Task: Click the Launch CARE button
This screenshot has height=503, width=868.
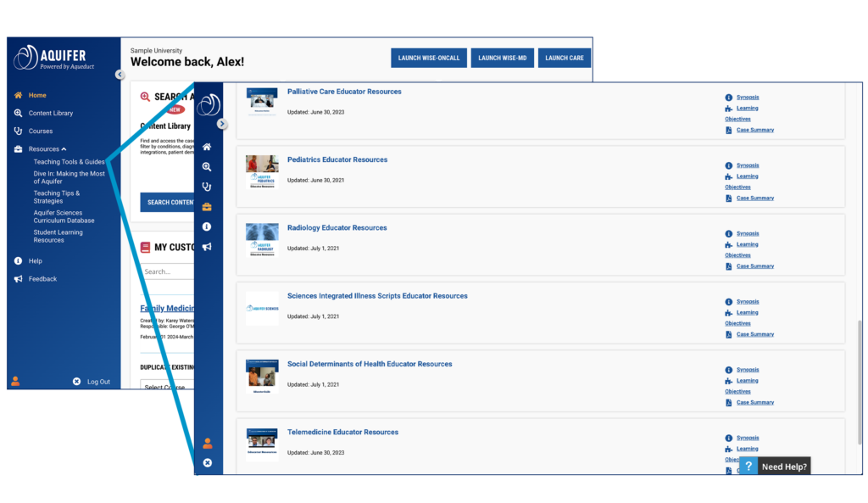Action: [564, 58]
